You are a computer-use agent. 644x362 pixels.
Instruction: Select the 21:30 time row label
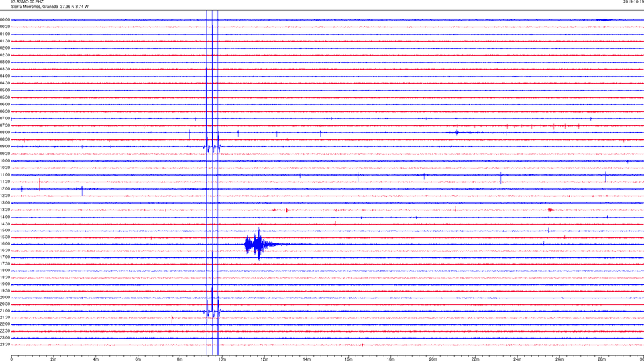(5, 318)
